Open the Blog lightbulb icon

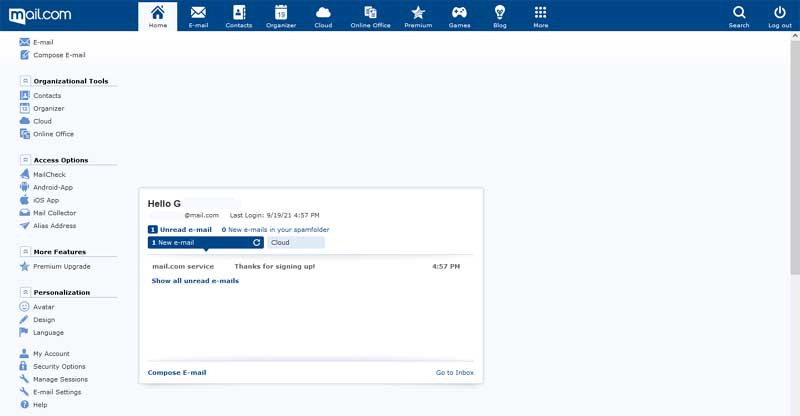[x=499, y=13]
